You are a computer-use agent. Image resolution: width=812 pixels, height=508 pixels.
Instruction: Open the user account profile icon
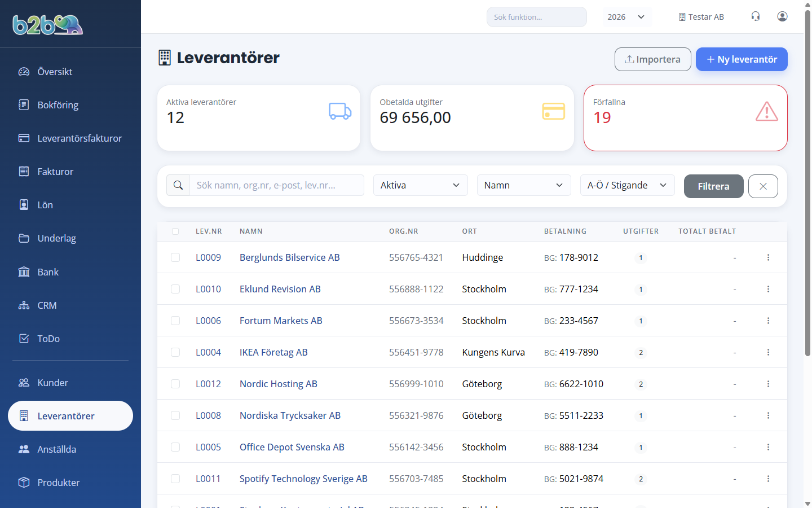pyautogui.click(x=782, y=16)
